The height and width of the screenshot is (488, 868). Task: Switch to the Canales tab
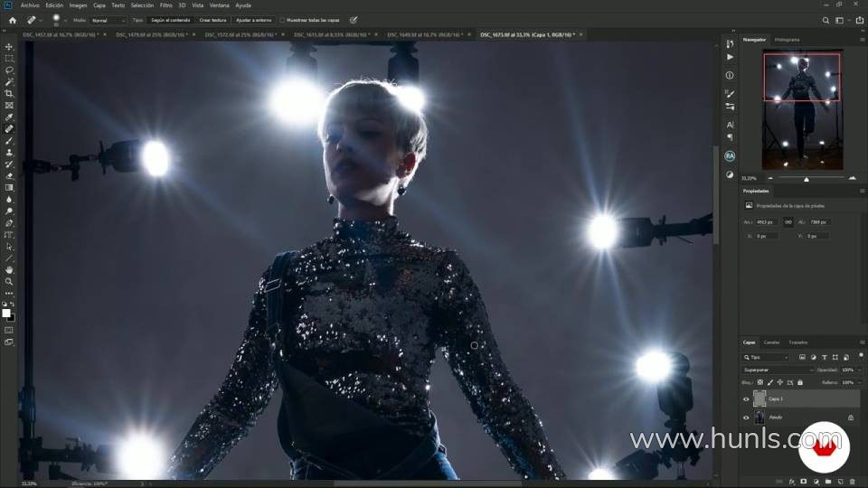771,343
